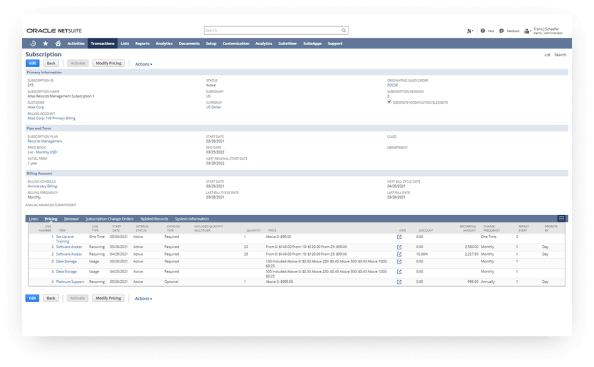Open the Platinum Support item link

click(70, 282)
